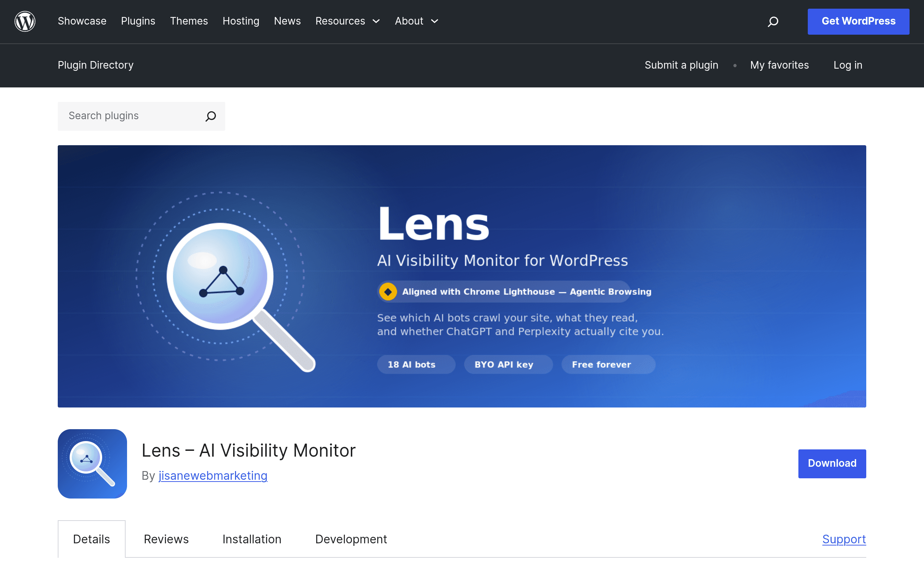The image size is (924, 578).
Task: Open the Showcase menu item
Action: [x=82, y=21]
